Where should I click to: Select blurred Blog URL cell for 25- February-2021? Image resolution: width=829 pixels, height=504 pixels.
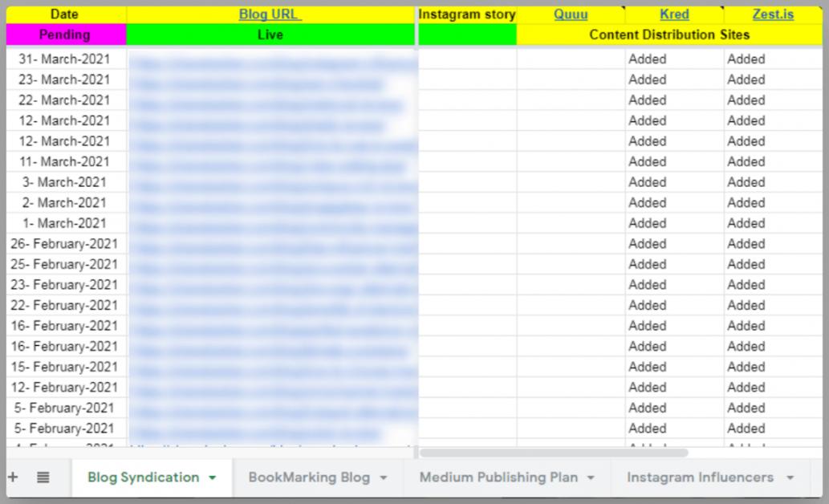(x=270, y=264)
